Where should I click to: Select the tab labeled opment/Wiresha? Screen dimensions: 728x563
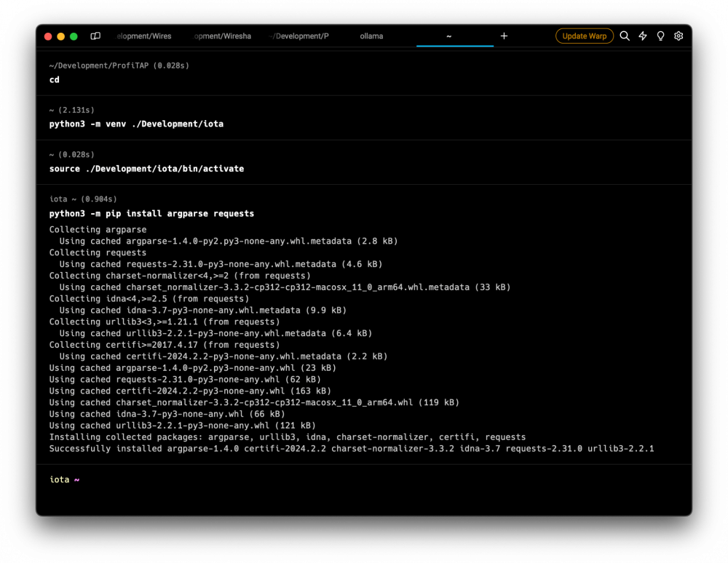(x=222, y=36)
